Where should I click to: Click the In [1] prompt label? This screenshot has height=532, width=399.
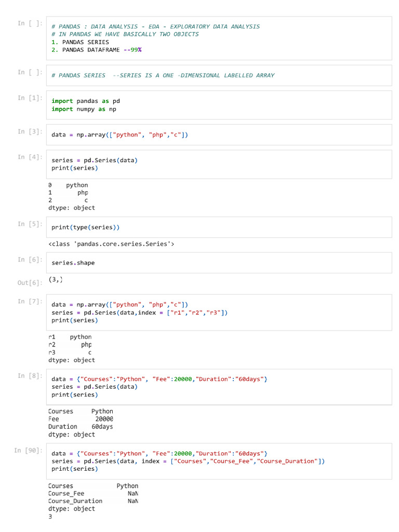(x=30, y=98)
